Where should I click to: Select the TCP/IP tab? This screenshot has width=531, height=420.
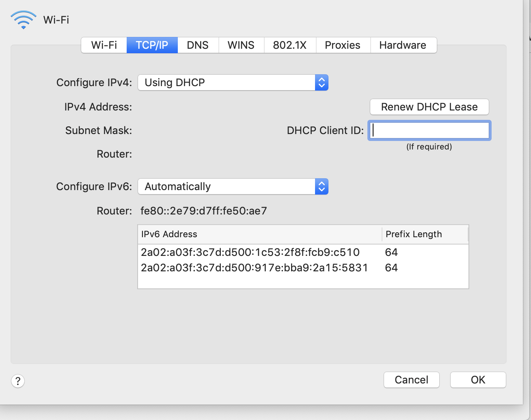coord(152,45)
